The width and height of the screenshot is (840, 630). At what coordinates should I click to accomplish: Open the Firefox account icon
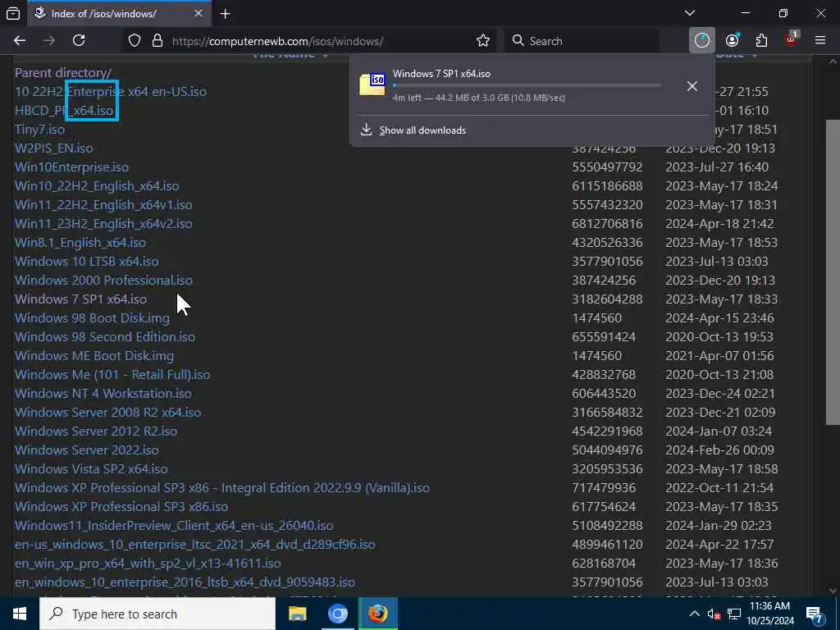click(x=733, y=41)
